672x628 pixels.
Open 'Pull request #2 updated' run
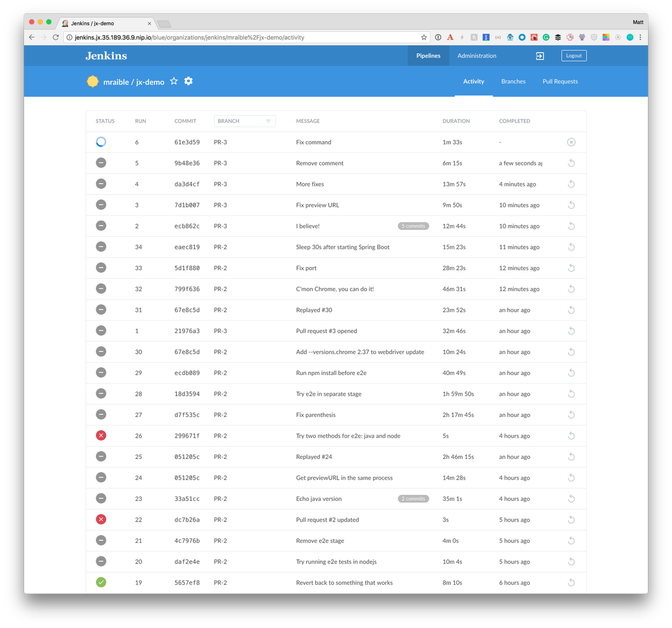[x=336, y=519]
